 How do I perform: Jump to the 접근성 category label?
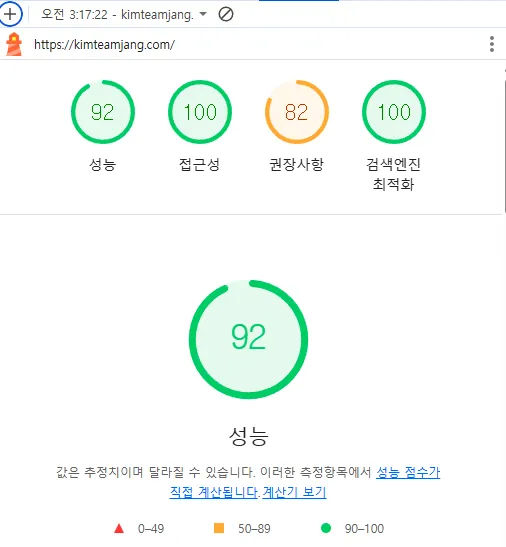tap(200, 164)
